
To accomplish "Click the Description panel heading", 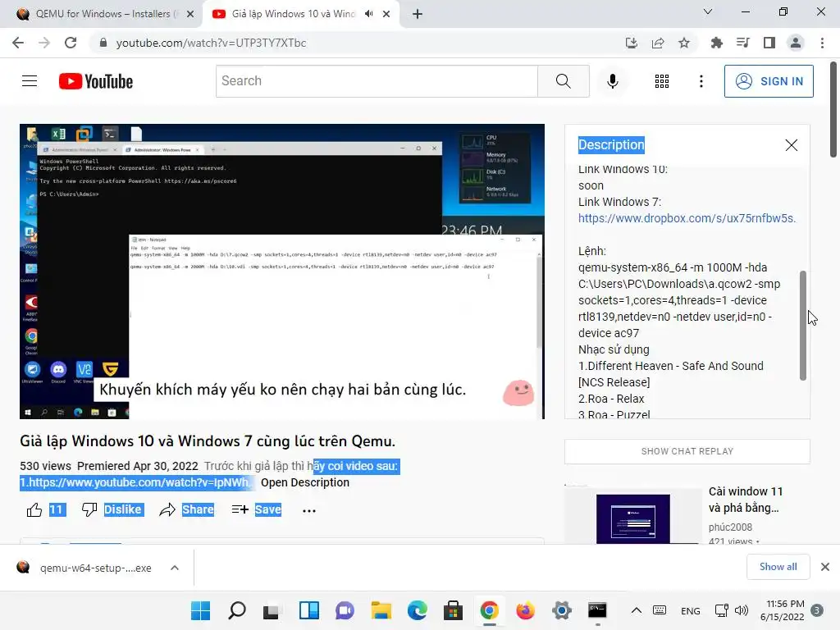I will (x=611, y=144).
